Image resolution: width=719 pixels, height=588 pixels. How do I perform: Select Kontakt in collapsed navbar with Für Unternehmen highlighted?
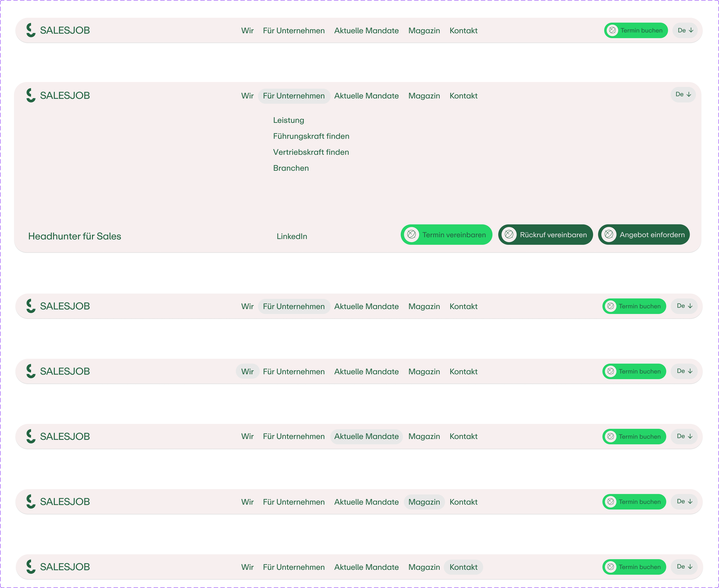click(x=463, y=307)
